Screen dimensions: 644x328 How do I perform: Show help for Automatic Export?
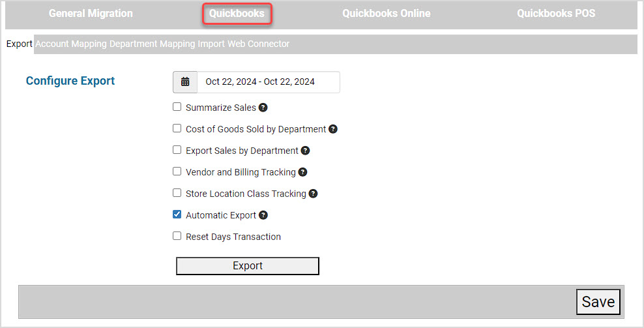click(263, 215)
